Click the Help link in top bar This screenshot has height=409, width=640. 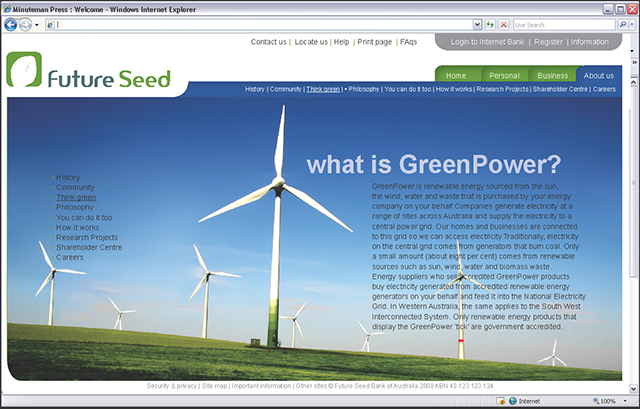[x=341, y=42]
